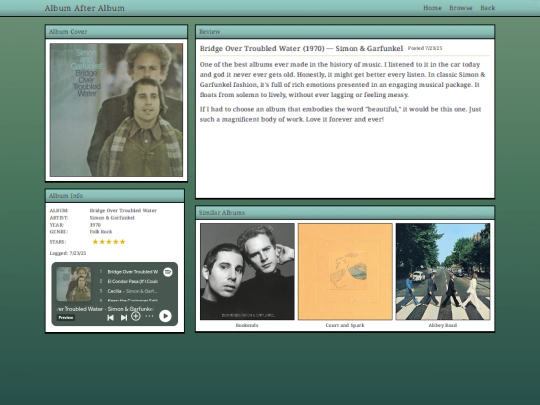Open the three-dot more options menu

tap(149, 316)
